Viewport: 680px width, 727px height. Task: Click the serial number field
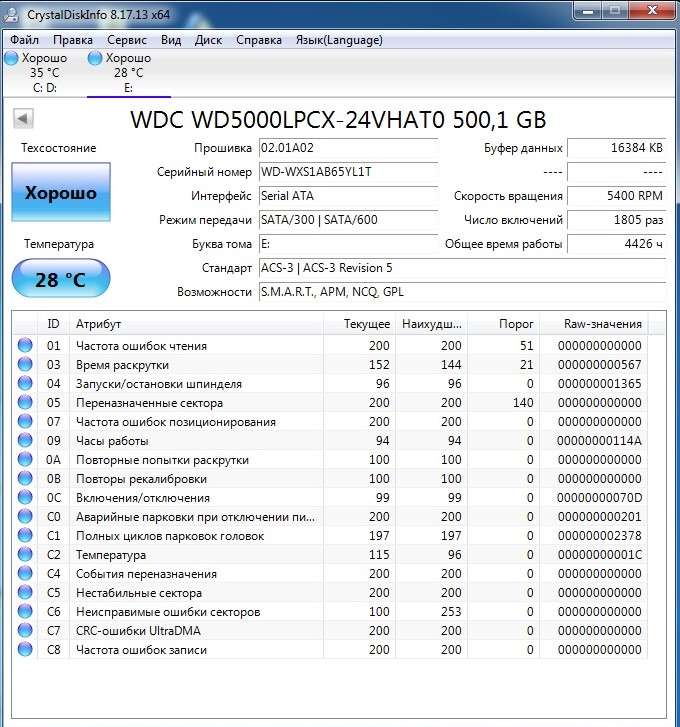pos(347,172)
